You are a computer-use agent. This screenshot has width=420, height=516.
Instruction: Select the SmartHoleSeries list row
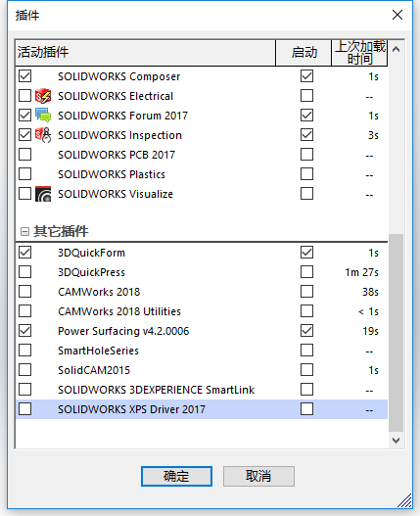point(202,351)
